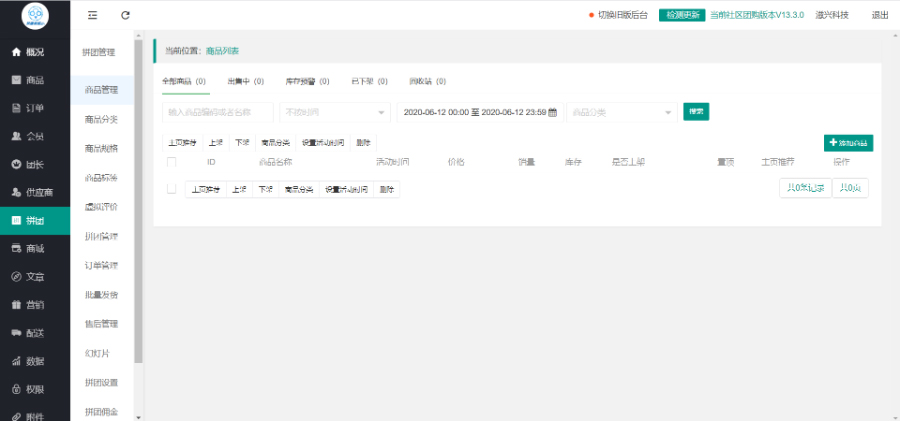Click the green 搜索 search button
The height and width of the screenshot is (421, 900).
pos(696,111)
